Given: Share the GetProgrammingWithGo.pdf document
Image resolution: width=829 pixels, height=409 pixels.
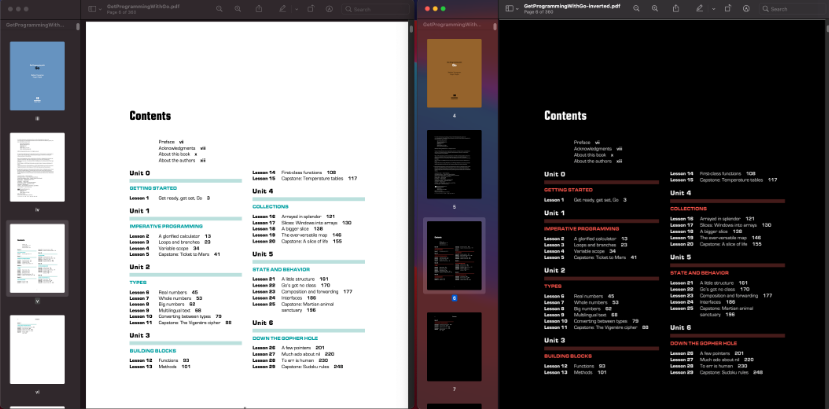Looking at the screenshot, I should 259,9.
